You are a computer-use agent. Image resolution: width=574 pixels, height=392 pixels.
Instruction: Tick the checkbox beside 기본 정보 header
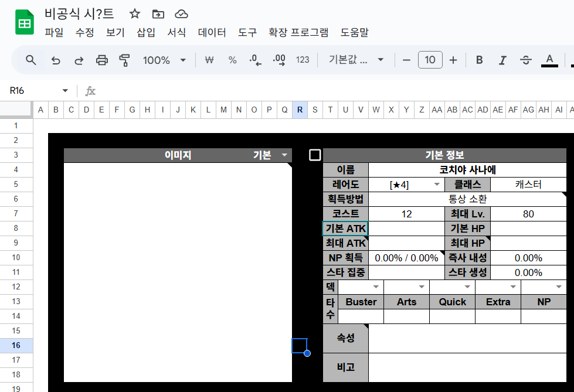315,155
